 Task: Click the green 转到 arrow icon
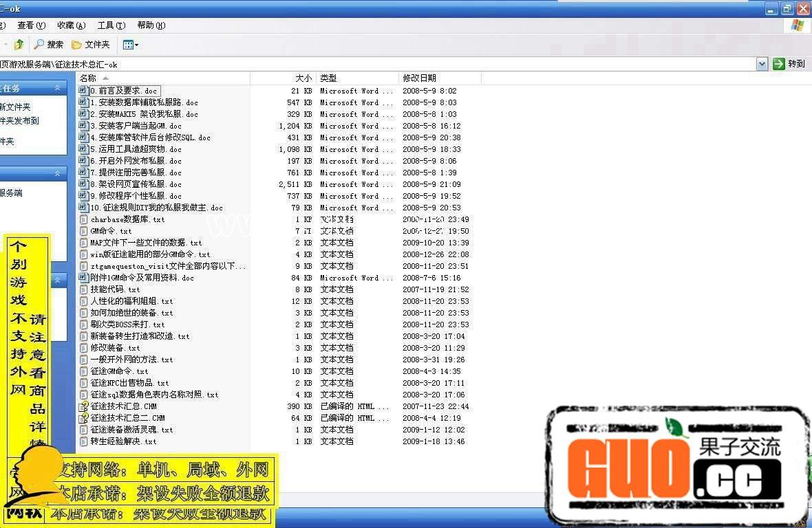point(778,64)
